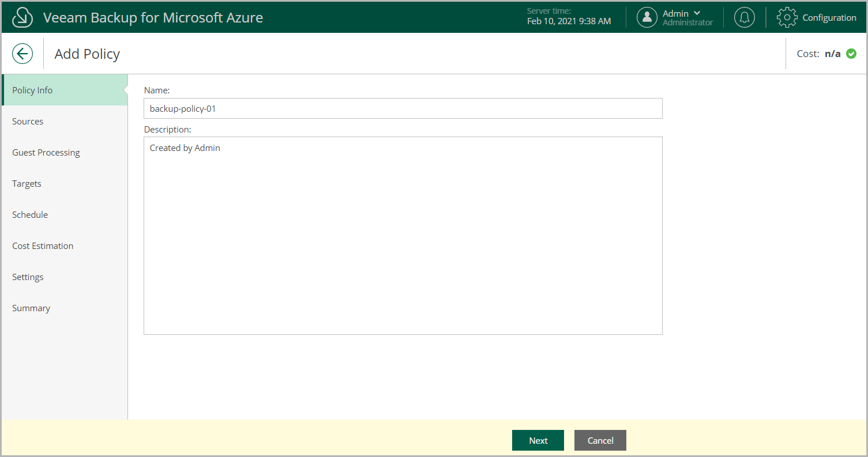This screenshot has height=457, width=868.
Task: Click the Cost n/a indicator text
Action: (819, 54)
